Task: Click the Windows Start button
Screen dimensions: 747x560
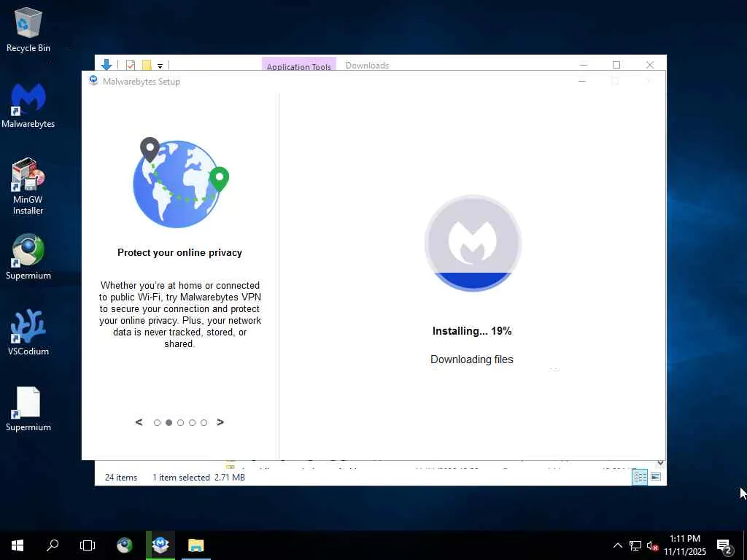Action: pos(18,545)
